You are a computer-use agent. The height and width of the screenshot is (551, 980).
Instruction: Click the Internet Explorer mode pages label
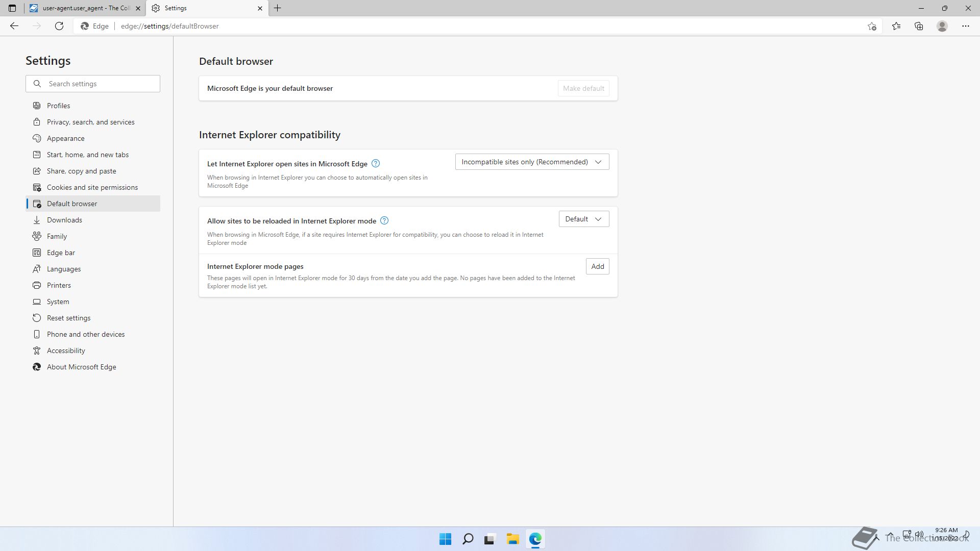pyautogui.click(x=255, y=266)
